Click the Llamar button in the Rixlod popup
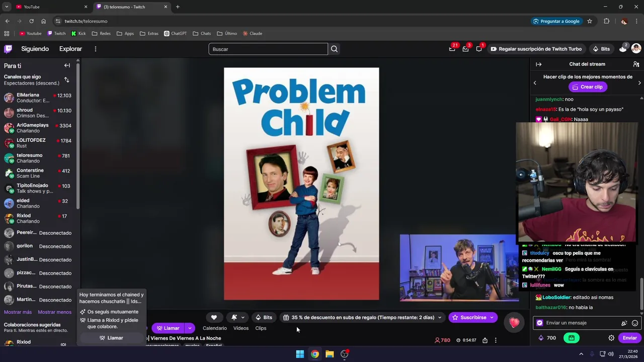 [x=111, y=338]
